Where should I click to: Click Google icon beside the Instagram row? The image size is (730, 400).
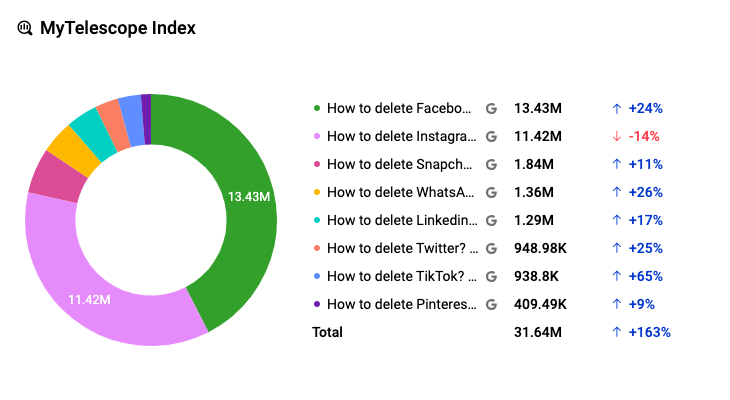click(491, 136)
